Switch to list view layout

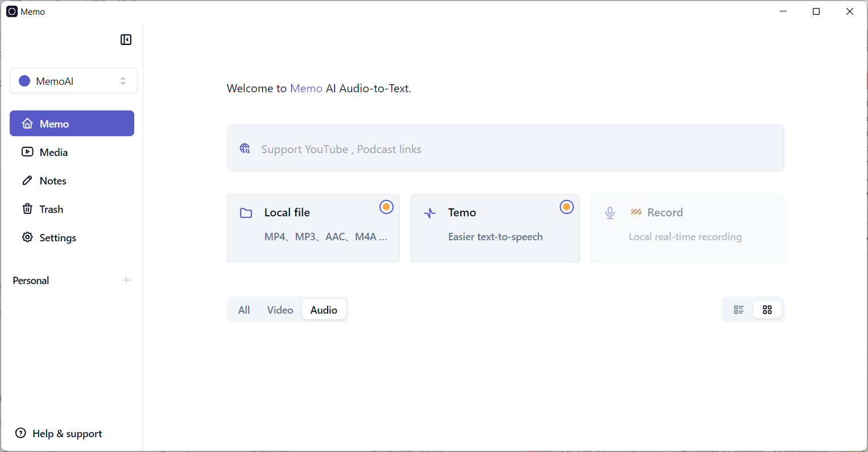point(739,310)
